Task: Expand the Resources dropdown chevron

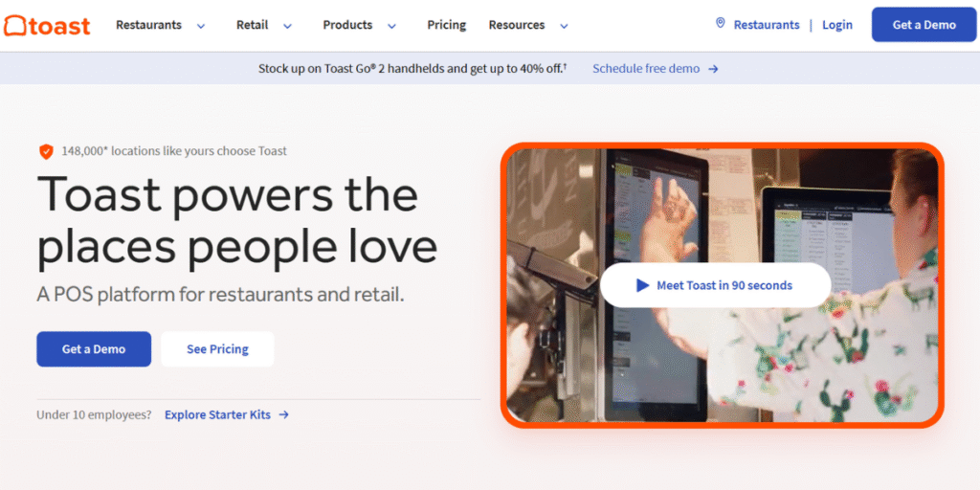Action: pos(564,26)
